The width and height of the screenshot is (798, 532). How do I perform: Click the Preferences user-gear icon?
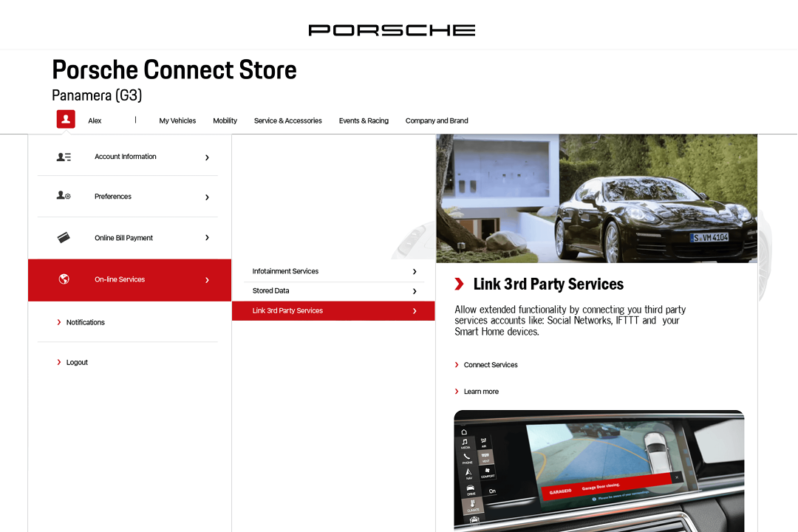coord(64,196)
